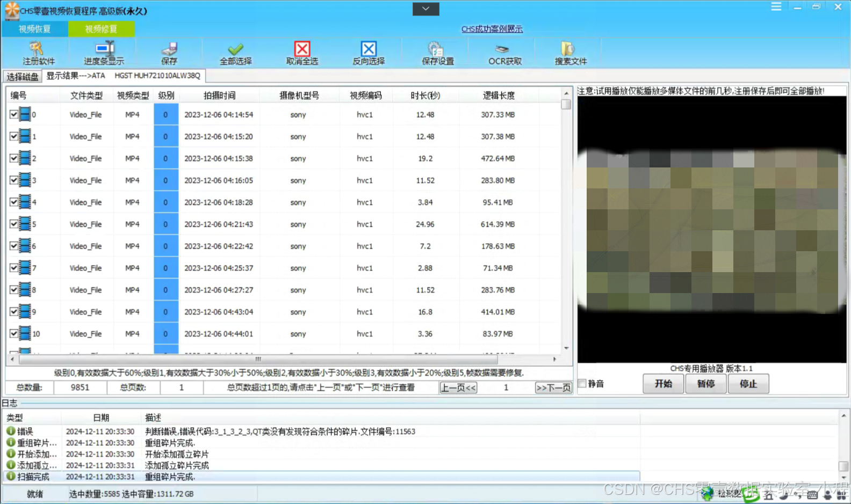The height and width of the screenshot is (504, 851).
Task: Select all files with 全部选择
Action: coord(235,53)
